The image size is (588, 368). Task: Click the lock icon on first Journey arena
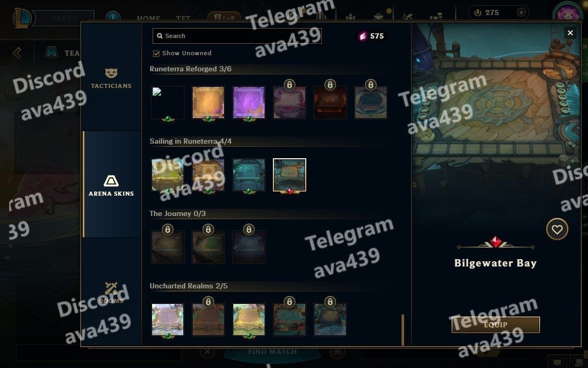(x=168, y=230)
